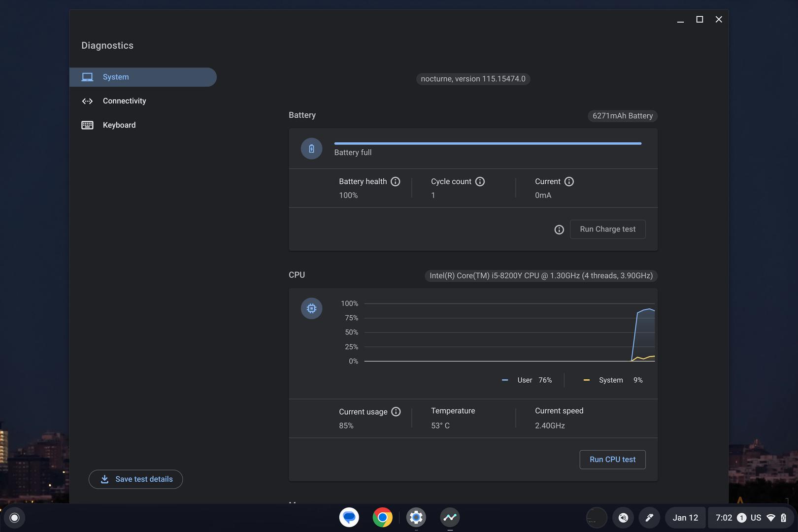Start the CPU test
This screenshot has width=798, height=532.
[x=612, y=460]
